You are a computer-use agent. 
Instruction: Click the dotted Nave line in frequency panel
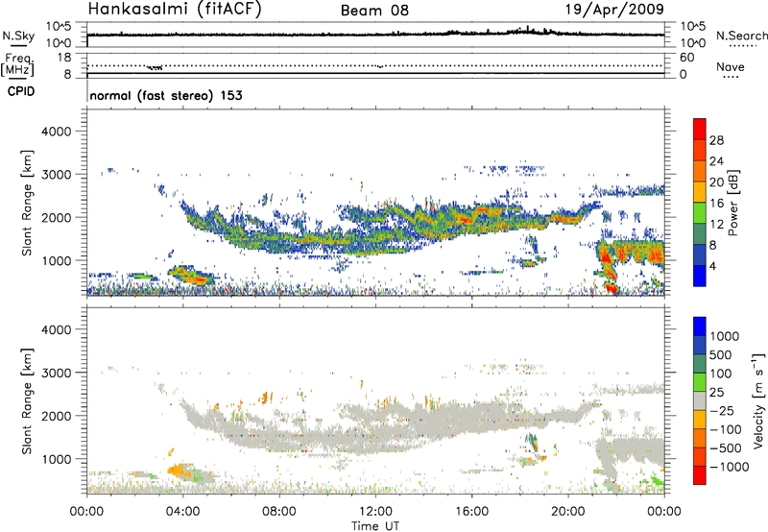(x=375, y=65)
